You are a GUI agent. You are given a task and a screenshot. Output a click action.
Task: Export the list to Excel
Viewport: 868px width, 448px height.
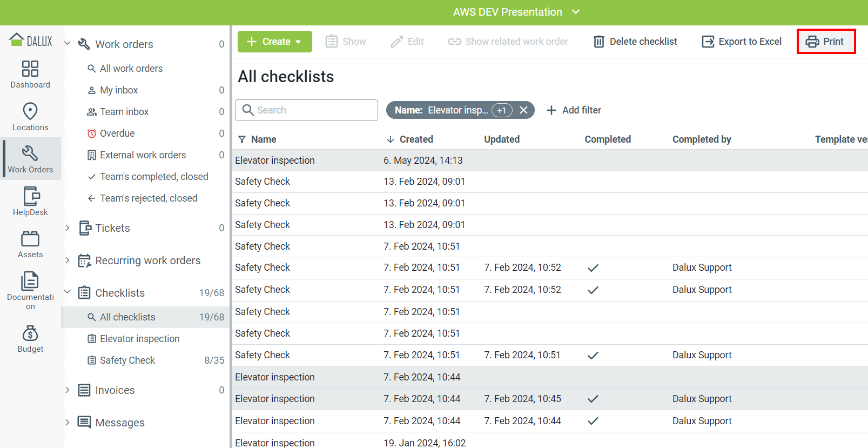pos(742,42)
